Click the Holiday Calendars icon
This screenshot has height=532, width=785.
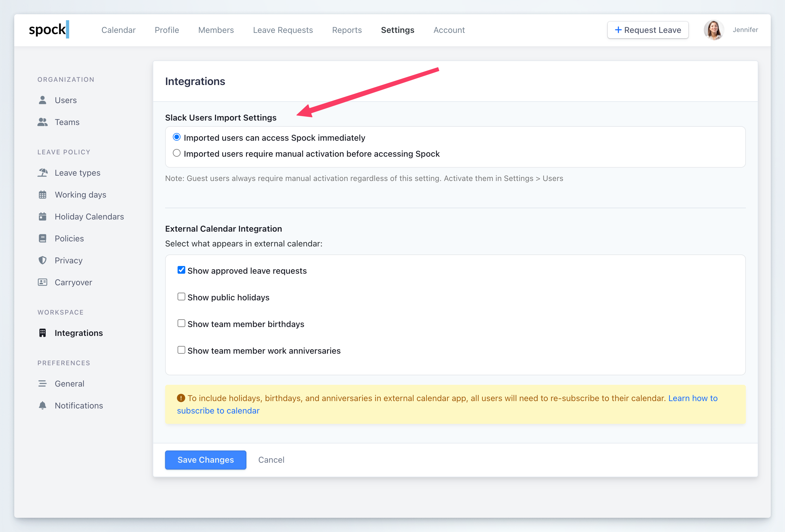point(43,217)
